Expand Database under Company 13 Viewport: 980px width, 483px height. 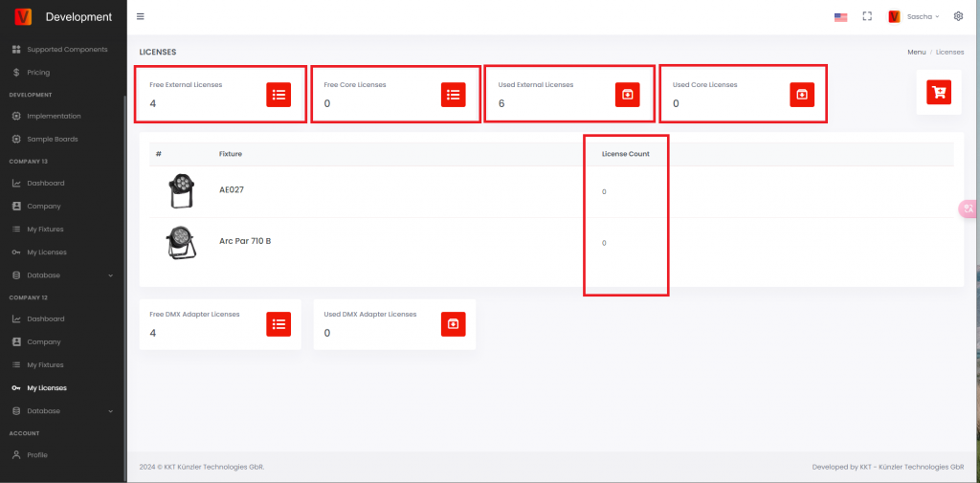point(62,275)
